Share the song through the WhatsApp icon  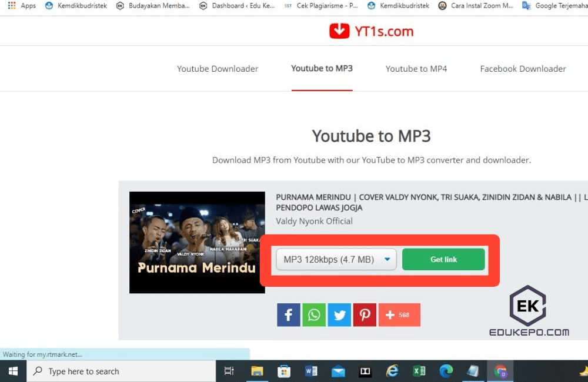[x=313, y=314]
